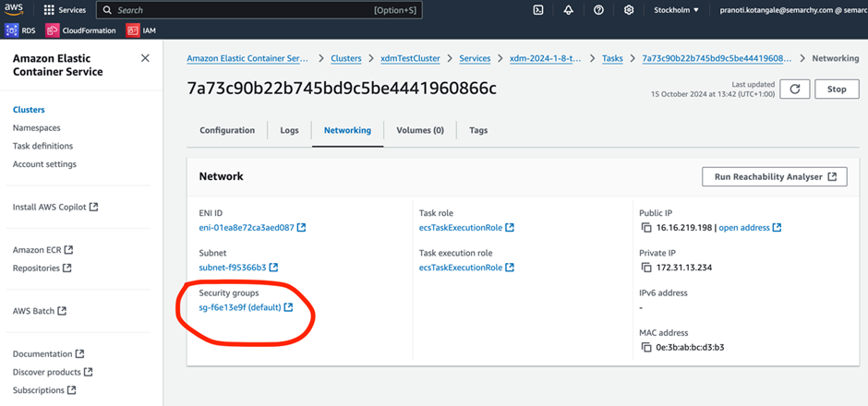Screen dimensions: 868x406
Task: Open security group sg-f6e13e9f (default)
Action: (x=246, y=307)
